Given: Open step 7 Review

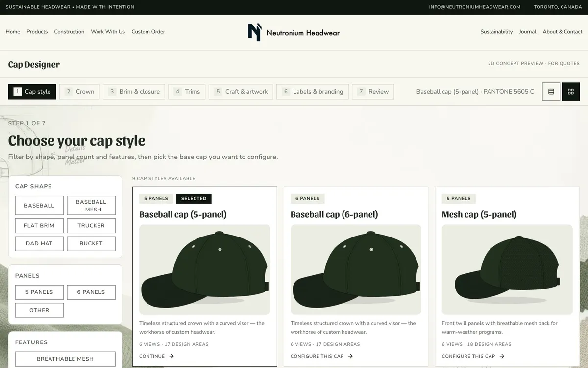Looking at the screenshot, I should 373,92.
